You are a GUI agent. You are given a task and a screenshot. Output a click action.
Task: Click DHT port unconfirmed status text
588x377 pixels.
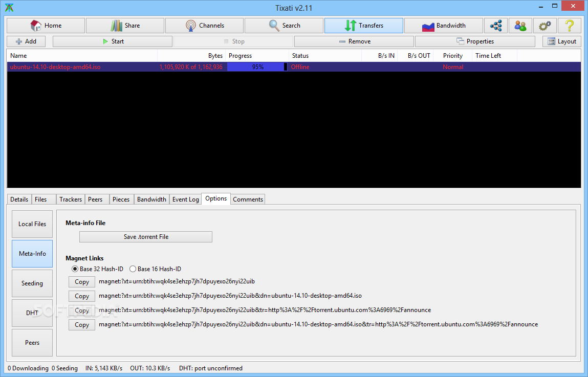(x=211, y=368)
